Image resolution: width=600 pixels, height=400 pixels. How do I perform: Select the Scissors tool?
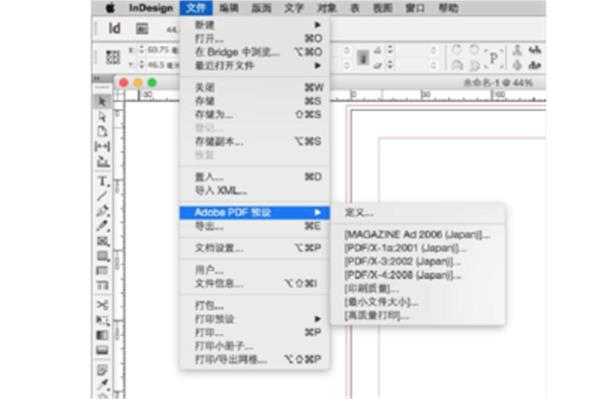tap(102, 305)
